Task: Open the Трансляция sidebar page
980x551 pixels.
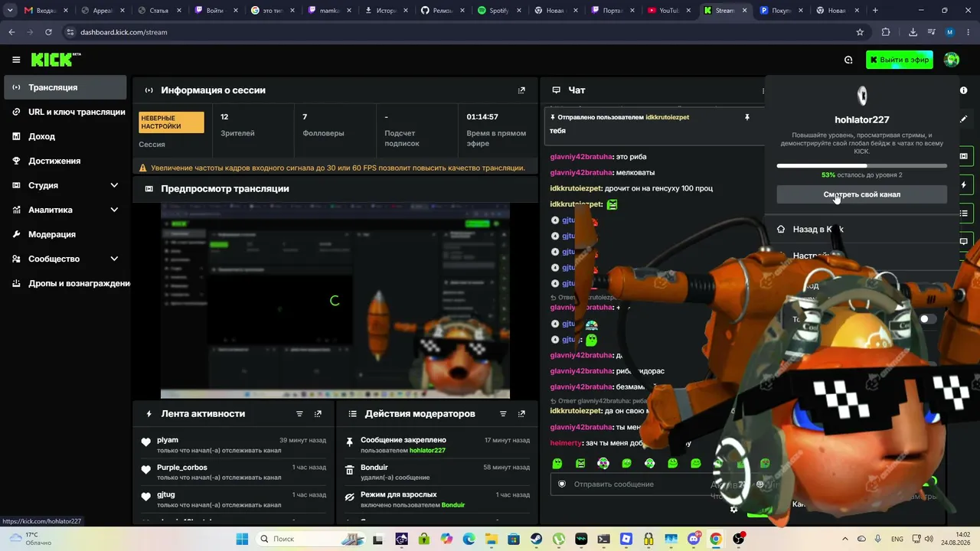Action: [65, 87]
